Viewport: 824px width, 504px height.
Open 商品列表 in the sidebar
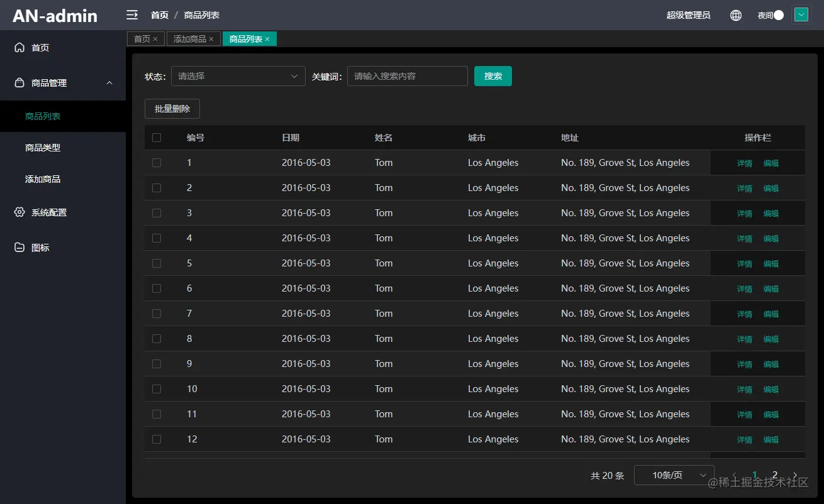pos(63,116)
